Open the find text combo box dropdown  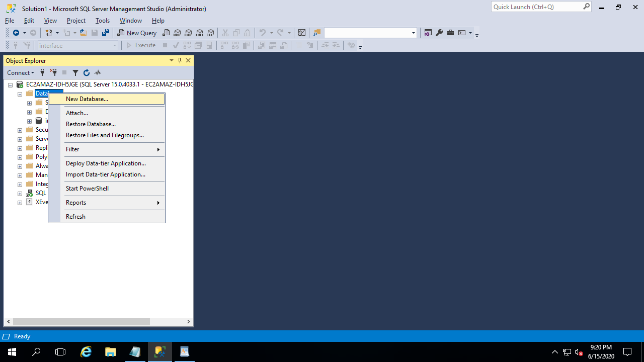click(x=414, y=33)
